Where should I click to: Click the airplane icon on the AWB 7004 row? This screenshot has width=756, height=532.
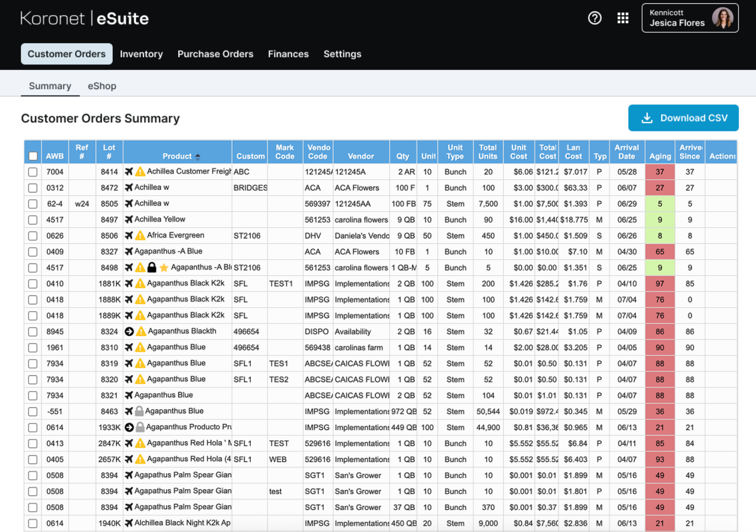(x=129, y=172)
